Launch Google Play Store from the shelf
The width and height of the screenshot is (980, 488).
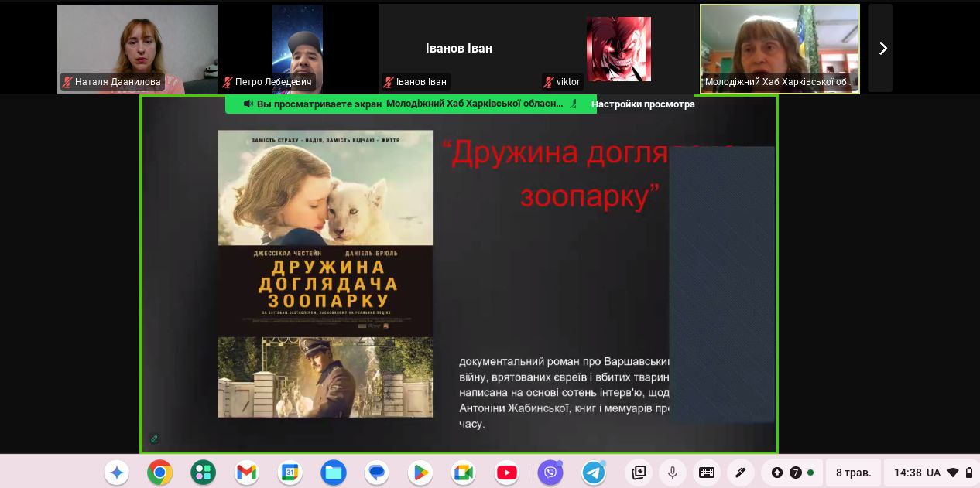click(x=420, y=473)
